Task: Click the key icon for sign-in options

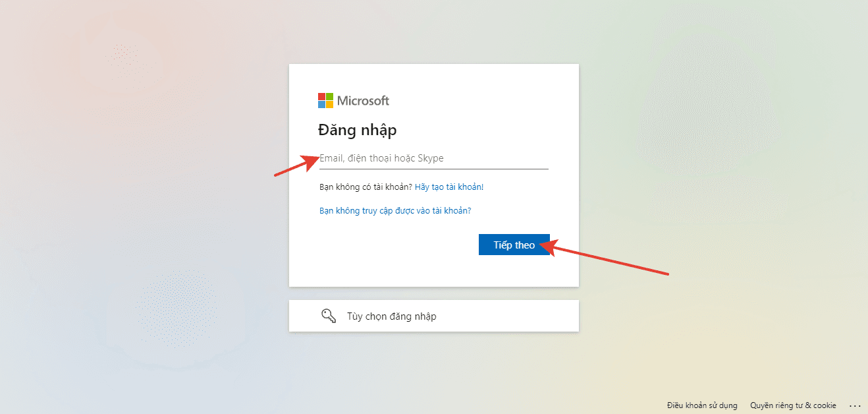Action: pos(329,316)
